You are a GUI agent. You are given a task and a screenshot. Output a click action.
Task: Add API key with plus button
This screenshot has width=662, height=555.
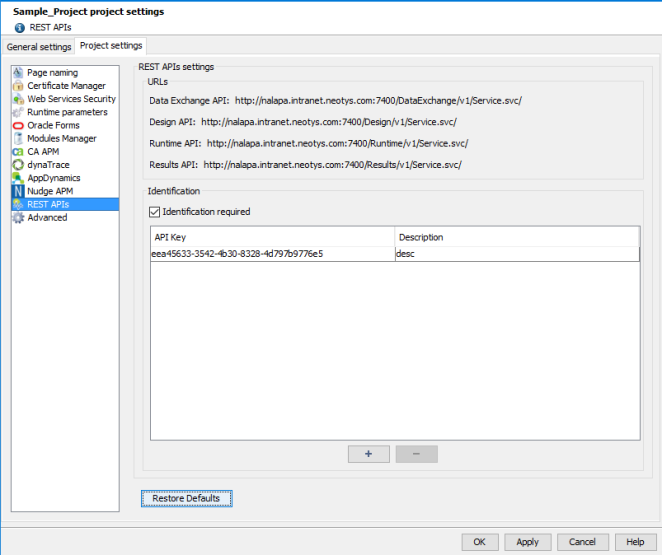[369, 454]
